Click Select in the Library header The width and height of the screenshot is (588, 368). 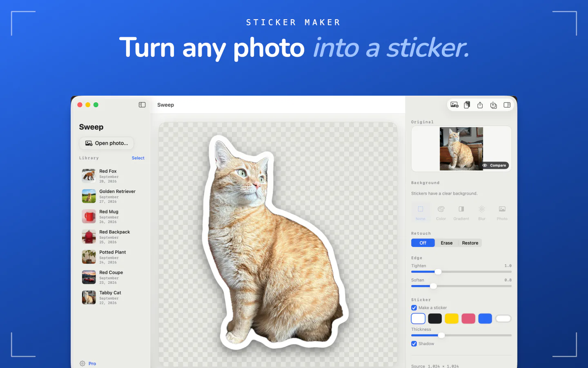pyautogui.click(x=138, y=158)
